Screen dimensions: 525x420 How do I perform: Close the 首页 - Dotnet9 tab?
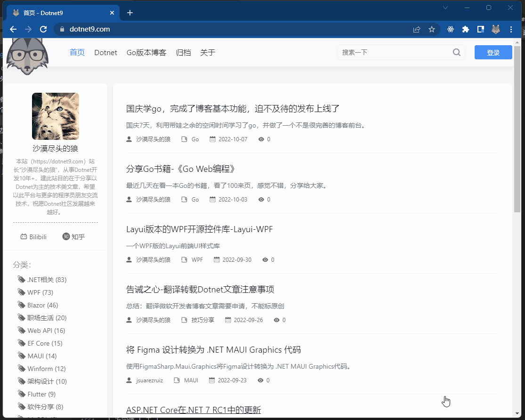(112, 13)
